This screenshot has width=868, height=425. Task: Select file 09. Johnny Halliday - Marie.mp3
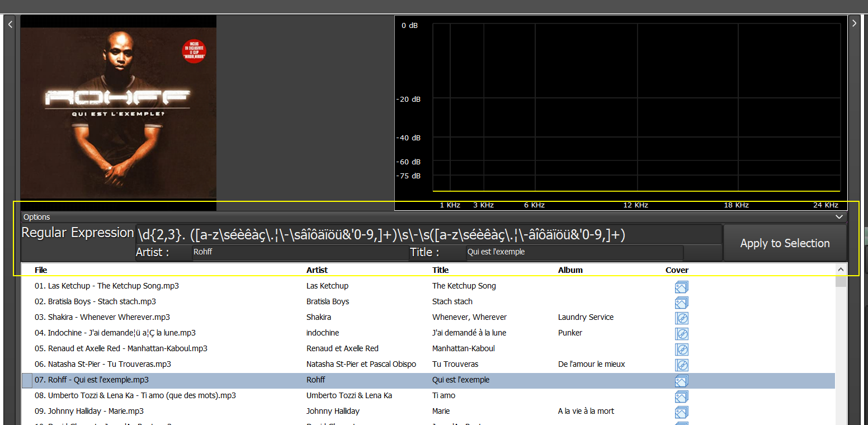click(89, 411)
